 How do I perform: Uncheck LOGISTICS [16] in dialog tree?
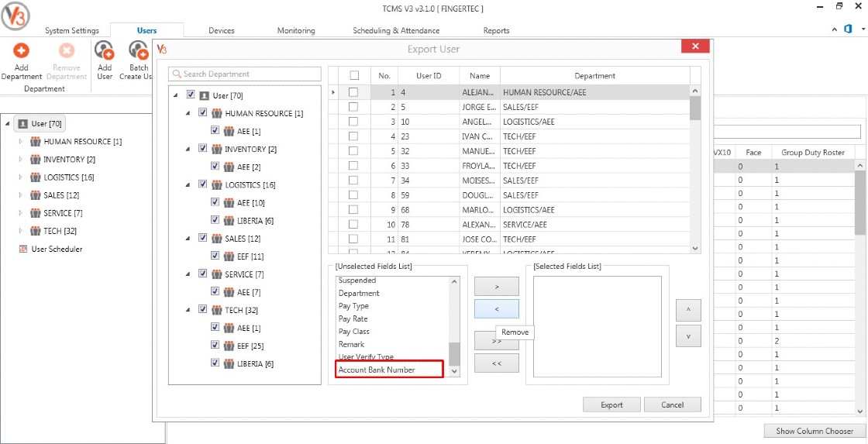[x=202, y=184]
